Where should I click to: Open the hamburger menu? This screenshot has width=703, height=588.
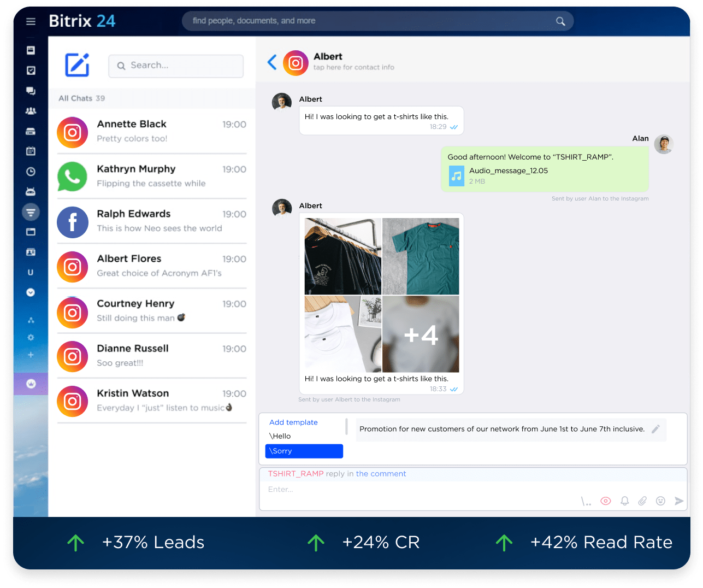click(x=31, y=21)
